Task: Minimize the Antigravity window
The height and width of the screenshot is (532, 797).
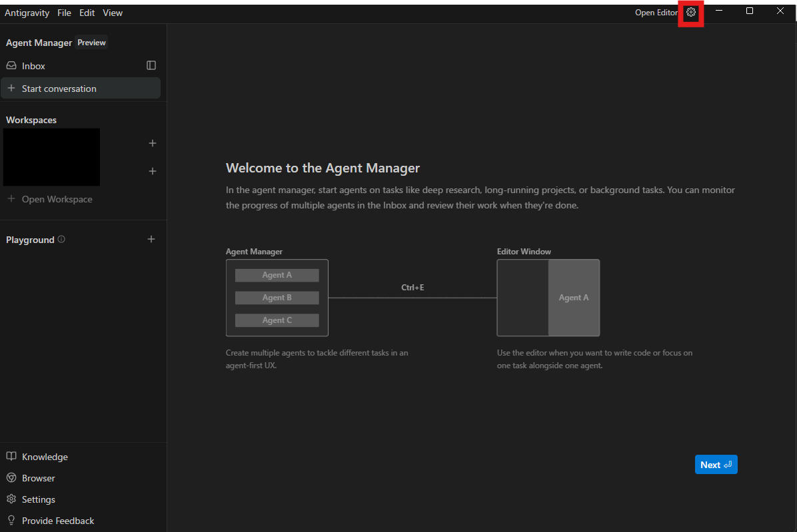Action: pos(719,11)
